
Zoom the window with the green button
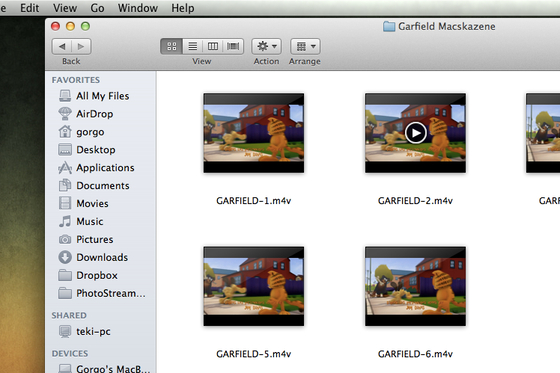point(85,26)
